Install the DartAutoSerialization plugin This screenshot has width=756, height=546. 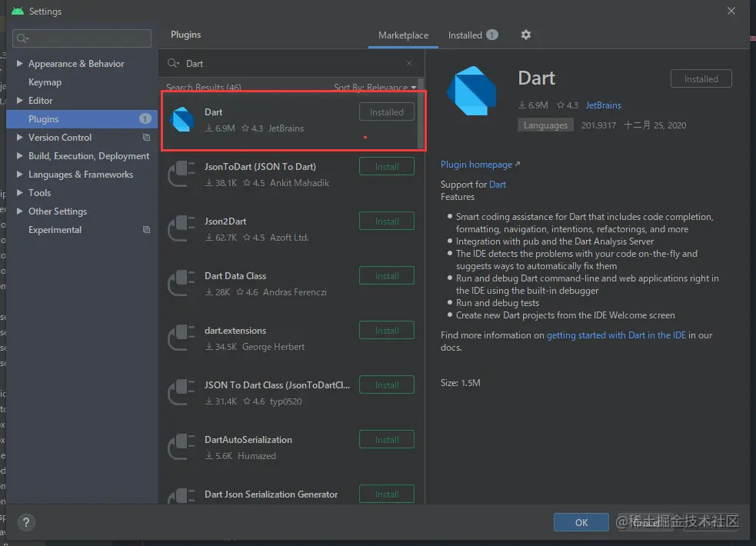386,440
